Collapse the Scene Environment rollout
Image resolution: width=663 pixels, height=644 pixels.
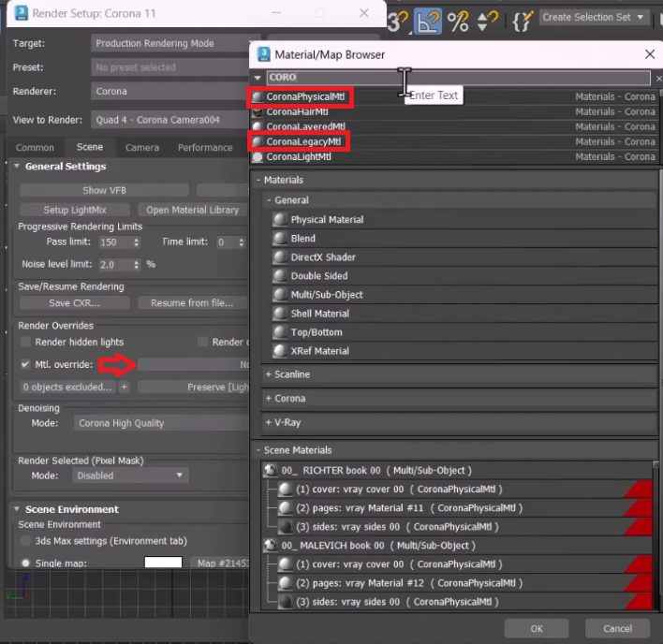click(17, 509)
